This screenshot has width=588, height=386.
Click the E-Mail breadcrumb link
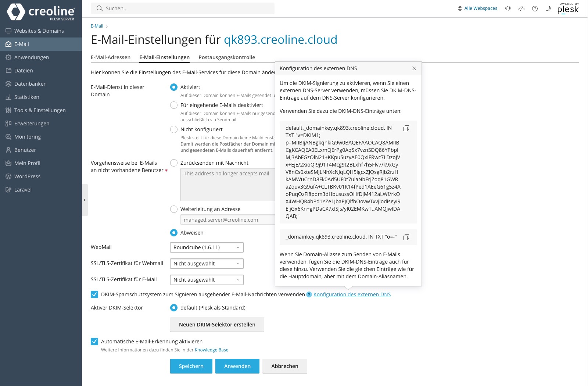pyautogui.click(x=97, y=26)
